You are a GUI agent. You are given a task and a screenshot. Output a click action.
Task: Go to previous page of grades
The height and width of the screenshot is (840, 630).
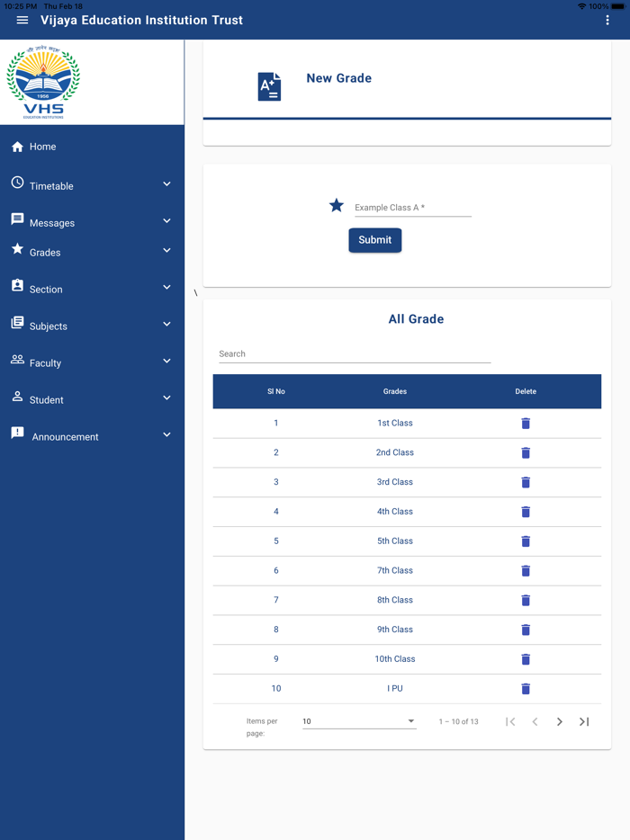pos(535,721)
